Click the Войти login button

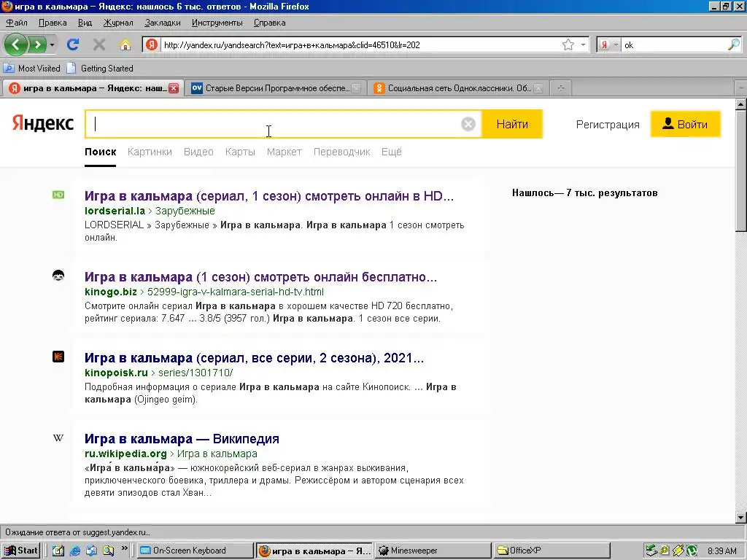(x=685, y=124)
